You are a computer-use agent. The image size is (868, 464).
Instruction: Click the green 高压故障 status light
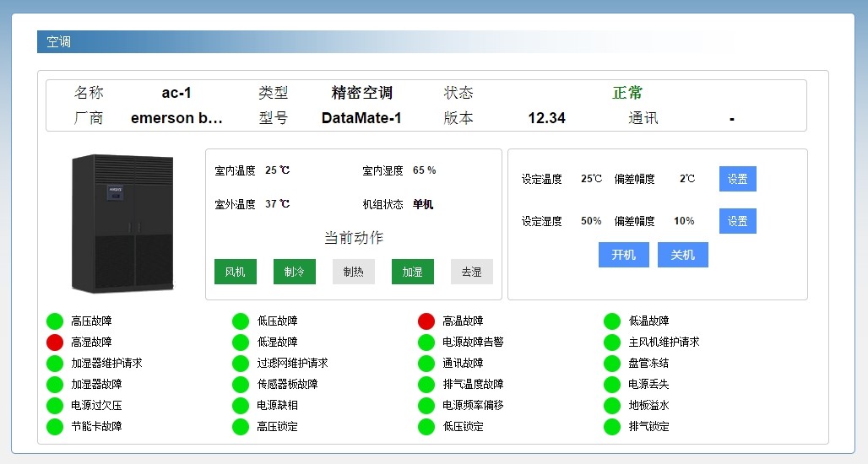[55, 321]
